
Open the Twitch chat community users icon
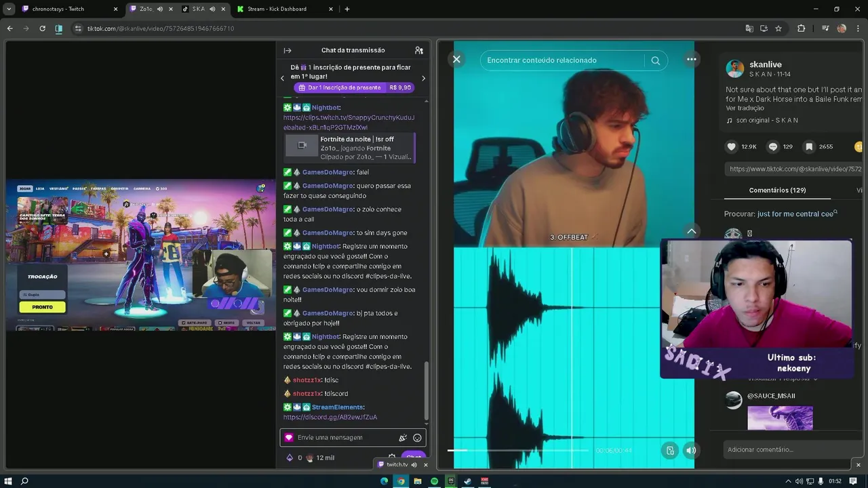[x=419, y=50]
